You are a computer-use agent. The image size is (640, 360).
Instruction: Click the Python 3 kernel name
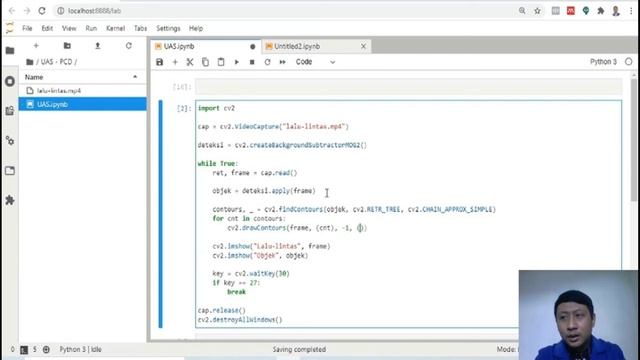603,62
